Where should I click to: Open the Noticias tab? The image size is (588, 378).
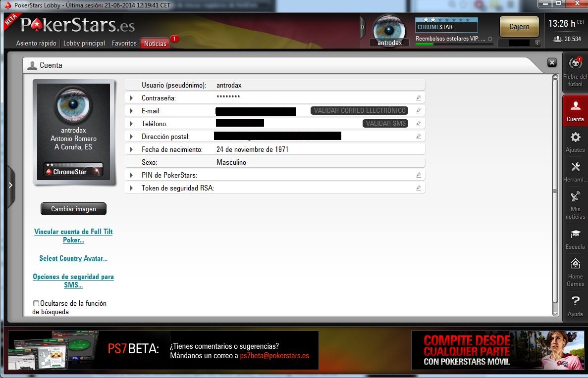[155, 44]
